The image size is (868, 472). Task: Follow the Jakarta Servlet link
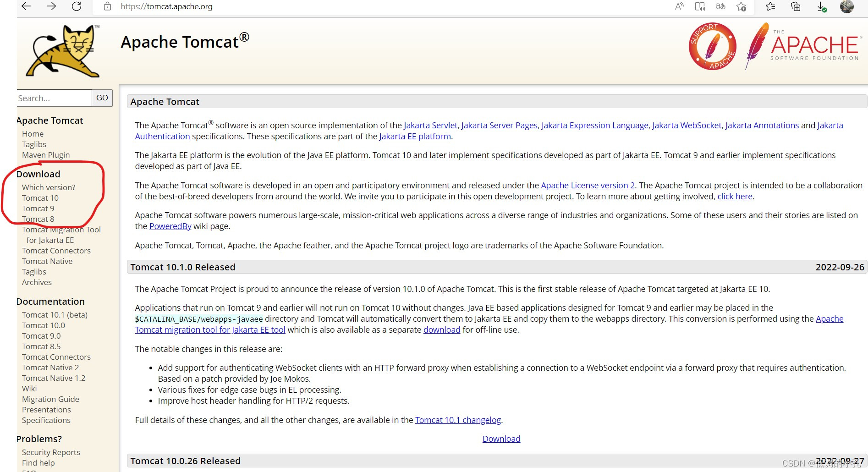point(430,125)
